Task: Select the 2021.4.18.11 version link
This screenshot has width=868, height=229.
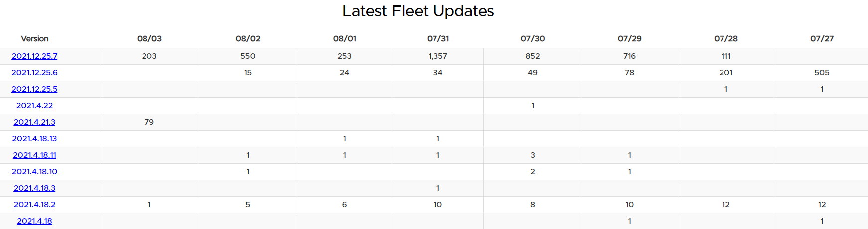Action: pyautogui.click(x=34, y=155)
